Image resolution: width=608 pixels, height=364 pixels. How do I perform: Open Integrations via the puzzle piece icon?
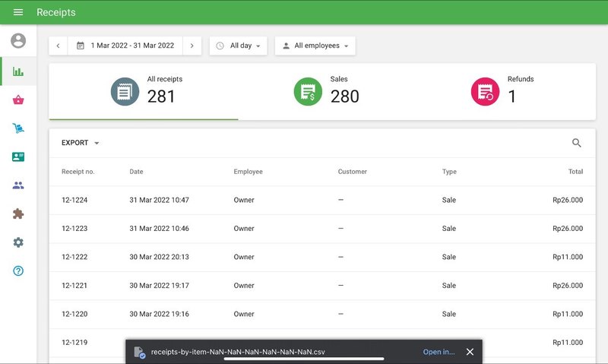click(x=18, y=214)
